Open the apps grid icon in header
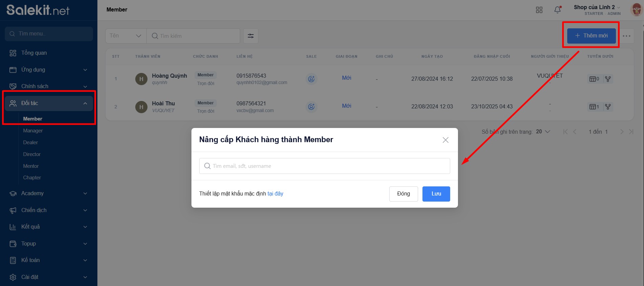Screen dimensions: 644x286 pyautogui.click(x=539, y=10)
